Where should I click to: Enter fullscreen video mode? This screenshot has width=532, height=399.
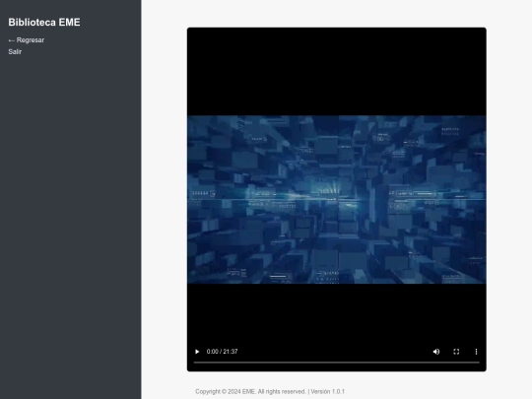click(x=456, y=352)
